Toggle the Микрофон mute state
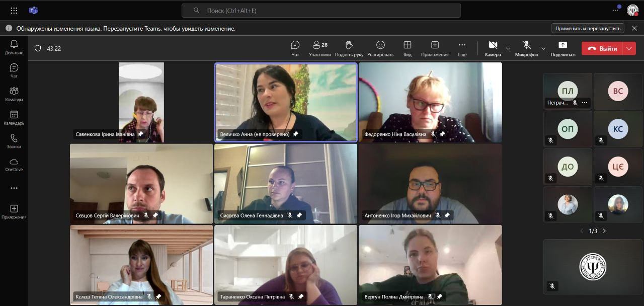This screenshot has height=306, width=644. pyautogui.click(x=526, y=48)
